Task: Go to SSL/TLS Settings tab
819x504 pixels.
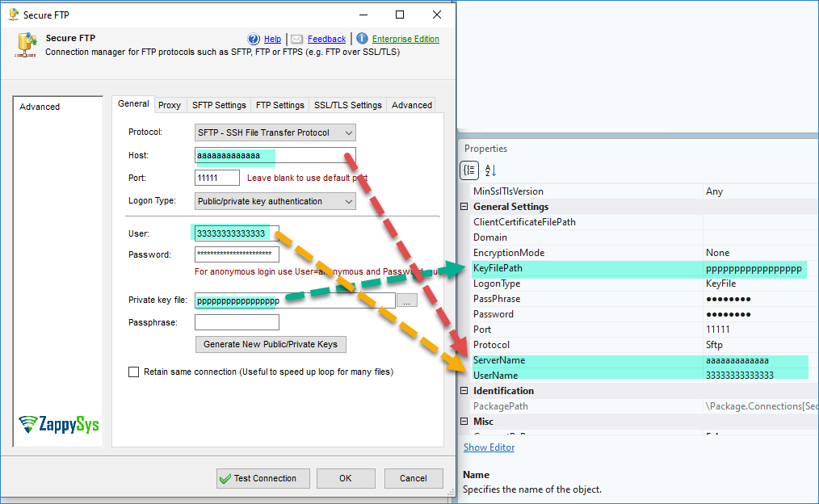Action: 348,105
